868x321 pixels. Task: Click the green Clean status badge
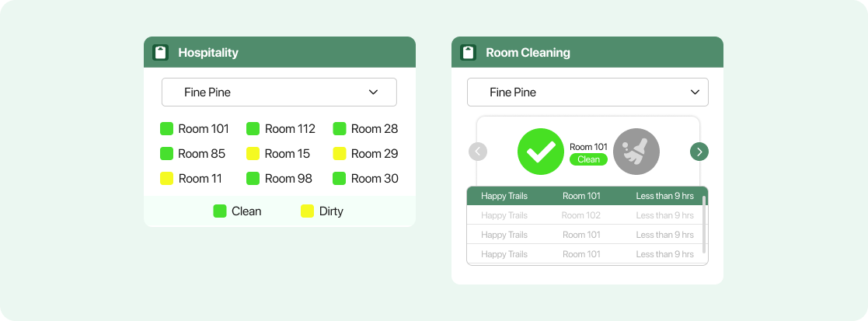tap(588, 159)
